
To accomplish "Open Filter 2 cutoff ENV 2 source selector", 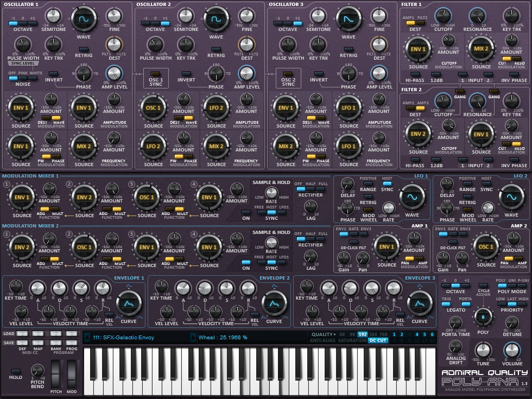I will point(418,134).
